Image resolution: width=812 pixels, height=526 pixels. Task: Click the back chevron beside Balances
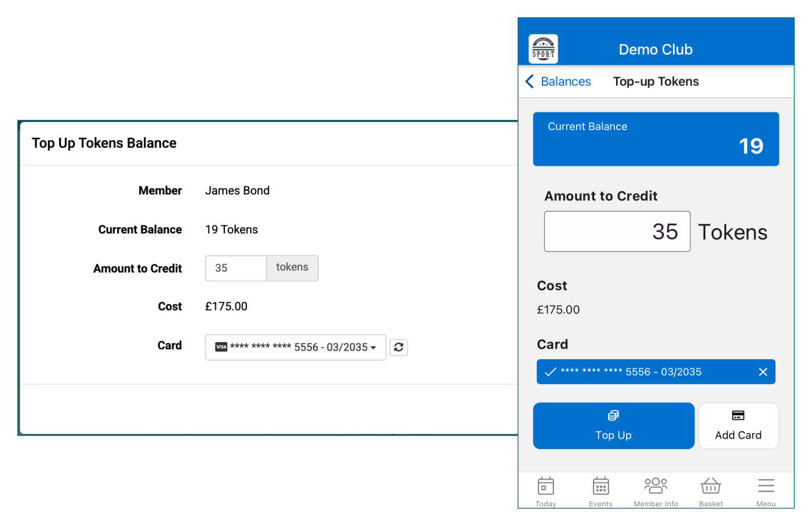[529, 82]
